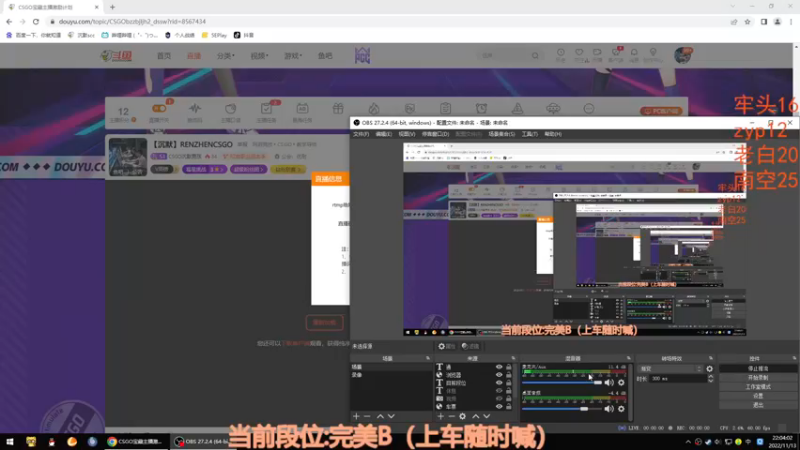Pop out the OBS Audio Mixer dock
This screenshot has height=450, width=800.
(629, 358)
